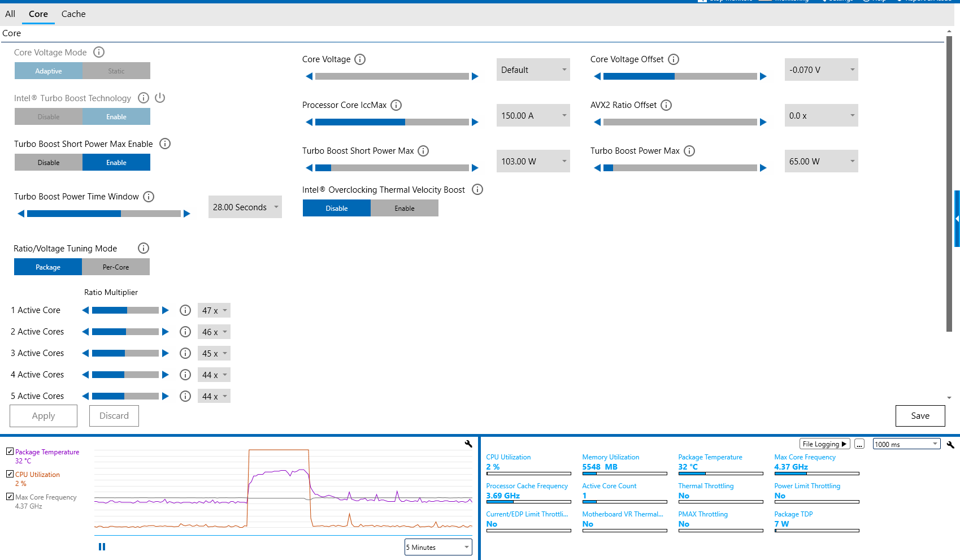This screenshot has width=960, height=560.
Task: Open info icon for 4 Active Cores
Action: pos(185,375)
